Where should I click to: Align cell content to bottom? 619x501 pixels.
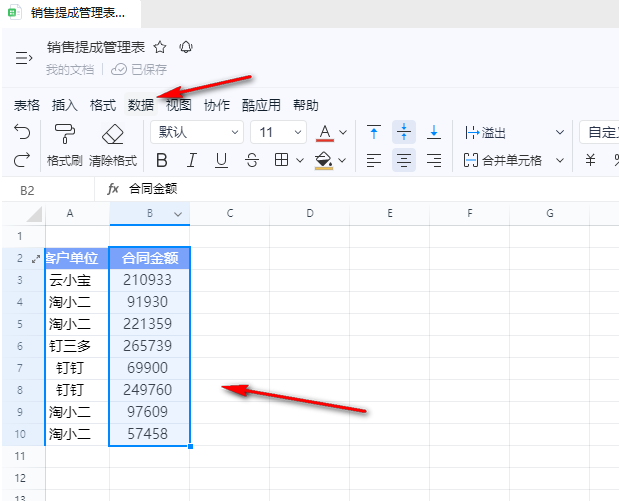(x=434, y=132)
